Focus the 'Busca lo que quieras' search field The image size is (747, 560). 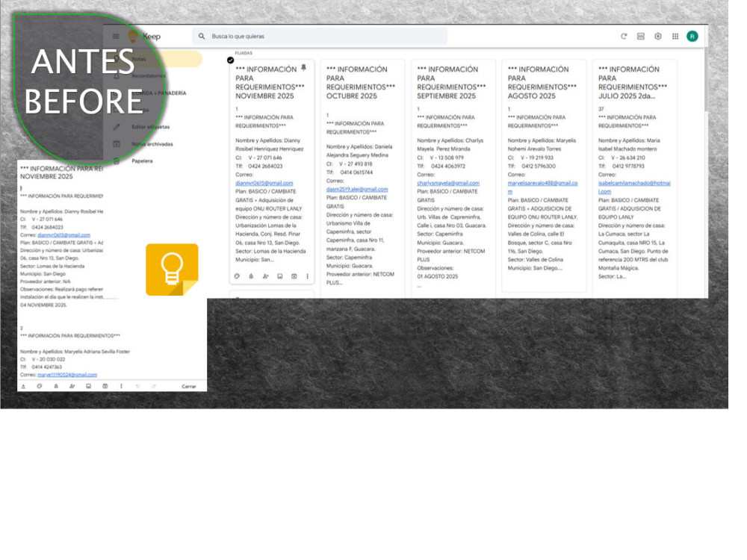[320, 36]
